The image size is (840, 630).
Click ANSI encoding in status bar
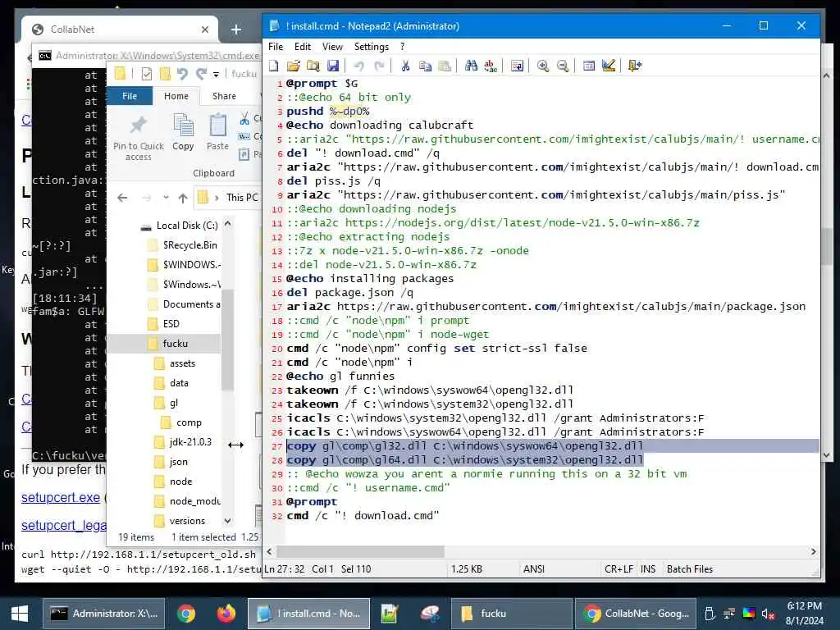533,569
